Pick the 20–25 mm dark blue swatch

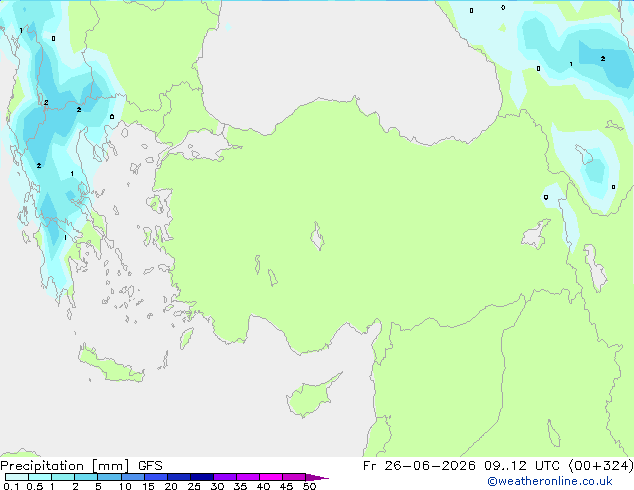[178, 477]
